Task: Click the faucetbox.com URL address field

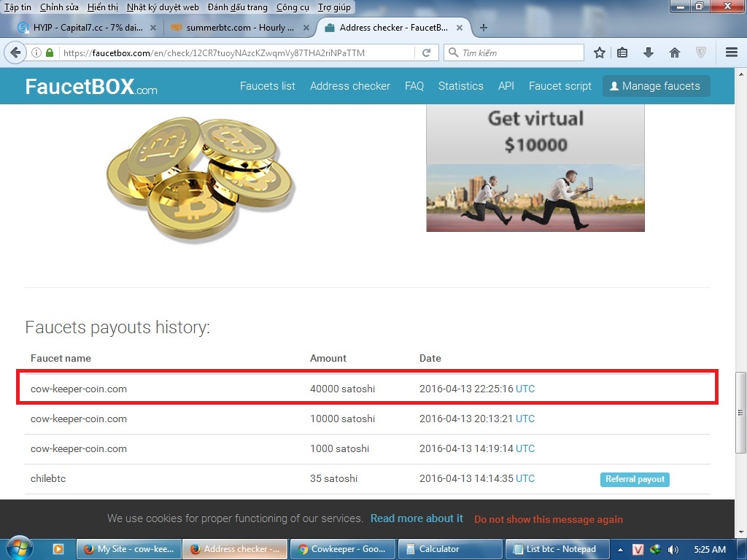Action: 236,52
